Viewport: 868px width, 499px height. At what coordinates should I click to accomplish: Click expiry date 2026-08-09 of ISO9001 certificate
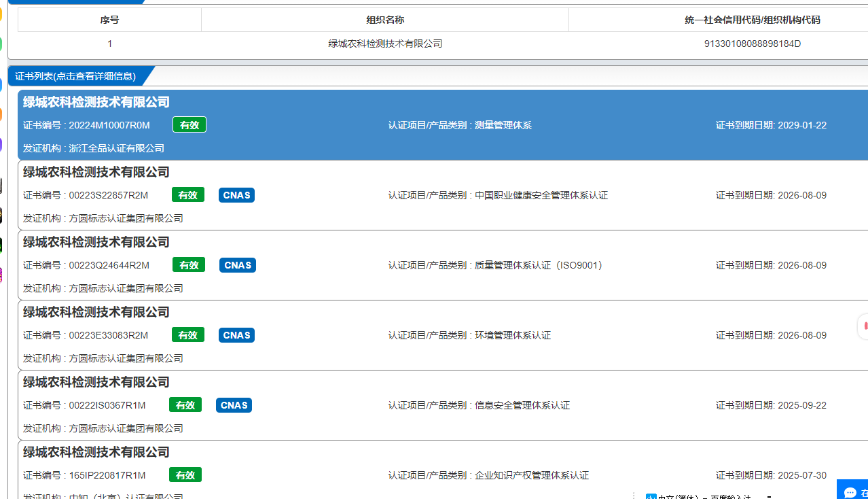point(802,265)
